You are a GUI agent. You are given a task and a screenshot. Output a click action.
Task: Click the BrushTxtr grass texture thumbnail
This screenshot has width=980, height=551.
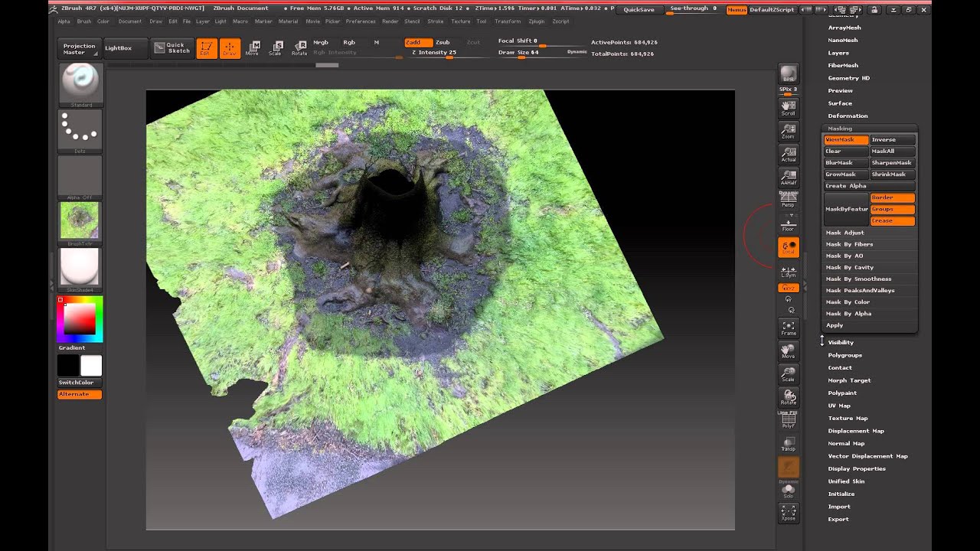[80, 221]
